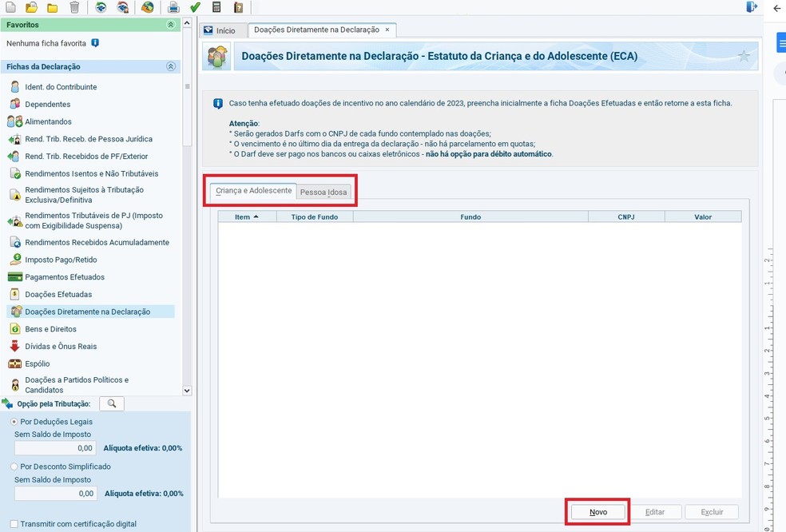Click the Fundo column header
The height and width of the screenshot is (532, 786).
(x=470, y=217)
